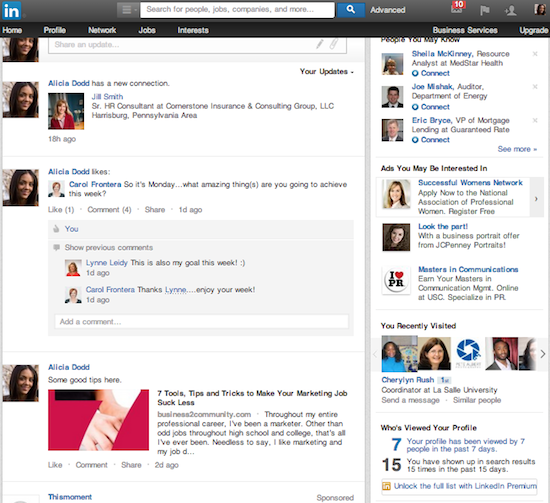
Task: Open the Jobs menu
Action: (147, 30)
